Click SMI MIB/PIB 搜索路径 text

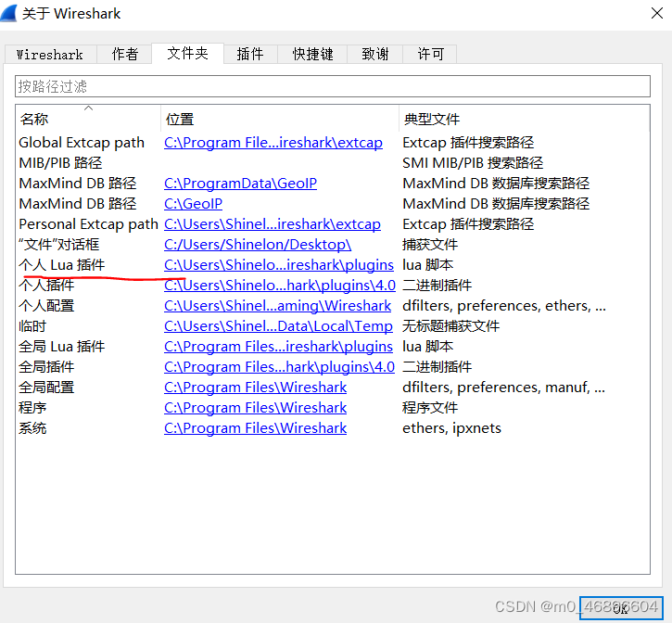(473, 163)
